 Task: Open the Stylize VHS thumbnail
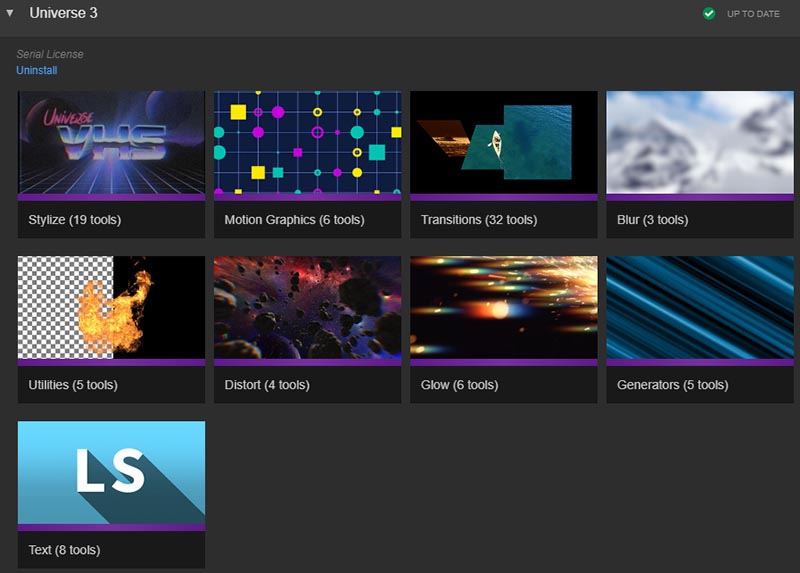click(111, 142)
